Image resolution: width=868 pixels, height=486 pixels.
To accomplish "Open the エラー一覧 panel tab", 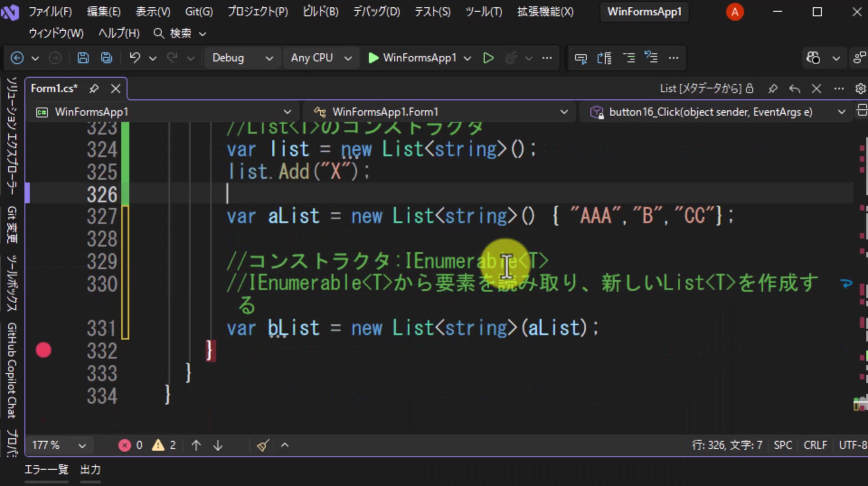I will (46, 470).
